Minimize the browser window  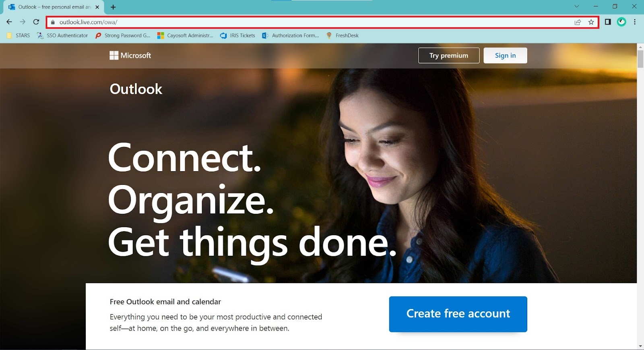point(596,6)
